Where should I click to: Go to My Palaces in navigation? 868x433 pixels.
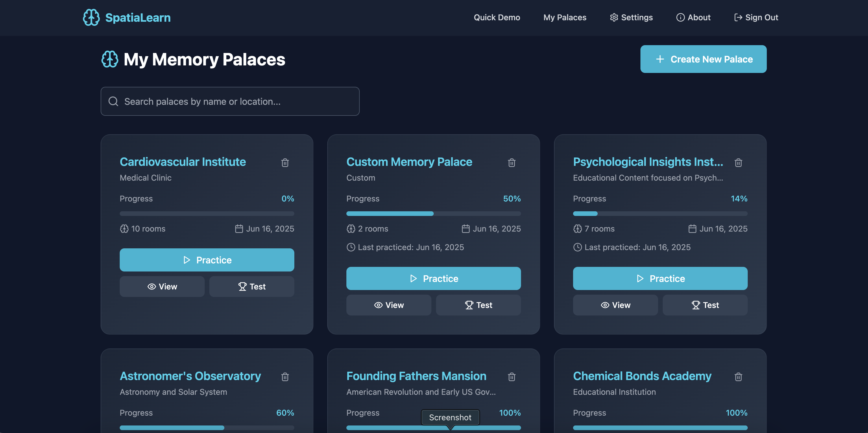(565, 18)
